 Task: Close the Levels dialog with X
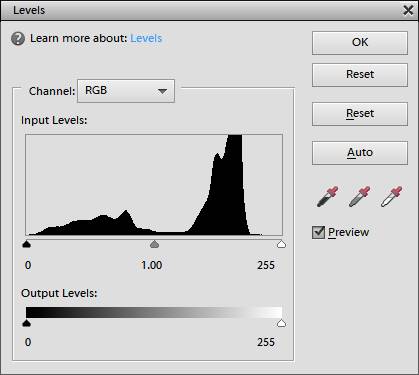(408, 10)
